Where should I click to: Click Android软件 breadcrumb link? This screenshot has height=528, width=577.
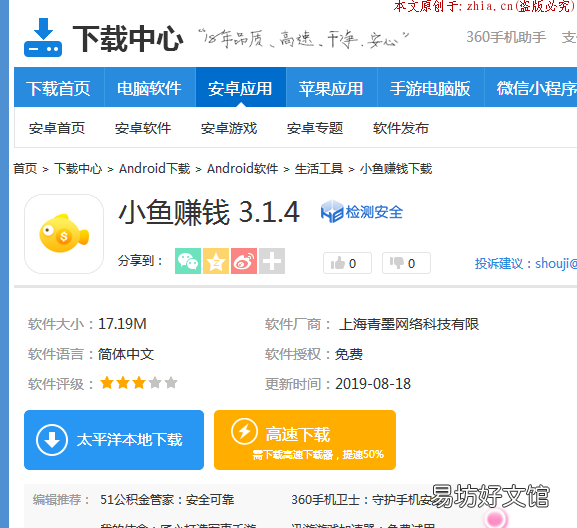point(243,169)
